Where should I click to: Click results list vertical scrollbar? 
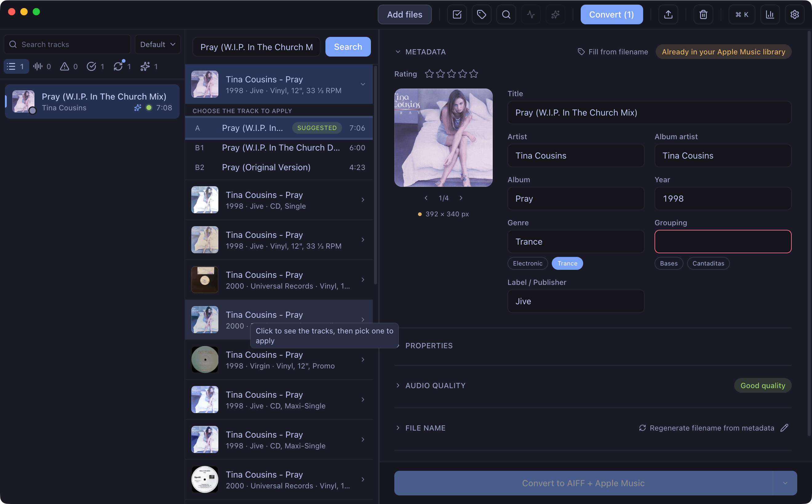click(x=375, y=175)
